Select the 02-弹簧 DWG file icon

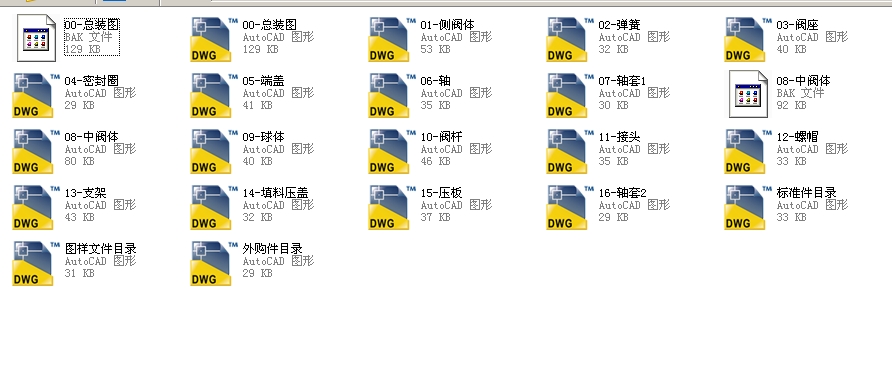(570, 39)
